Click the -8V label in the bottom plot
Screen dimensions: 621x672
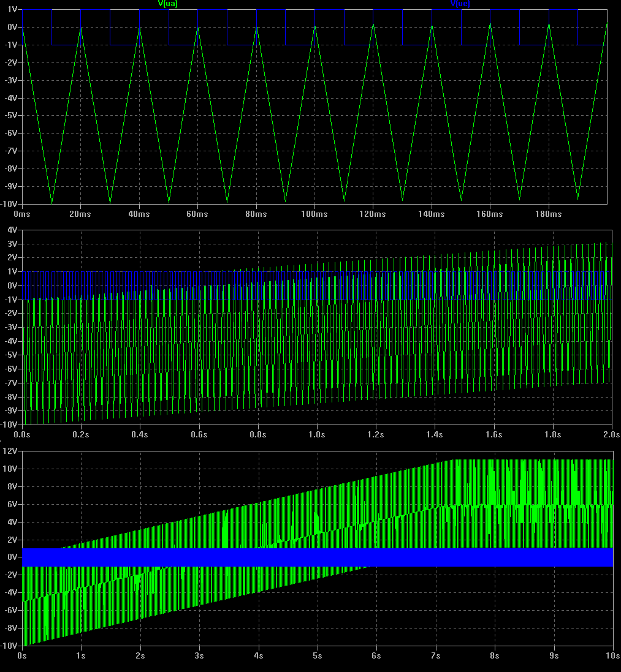pyautogui.click(x=10, y=628)
